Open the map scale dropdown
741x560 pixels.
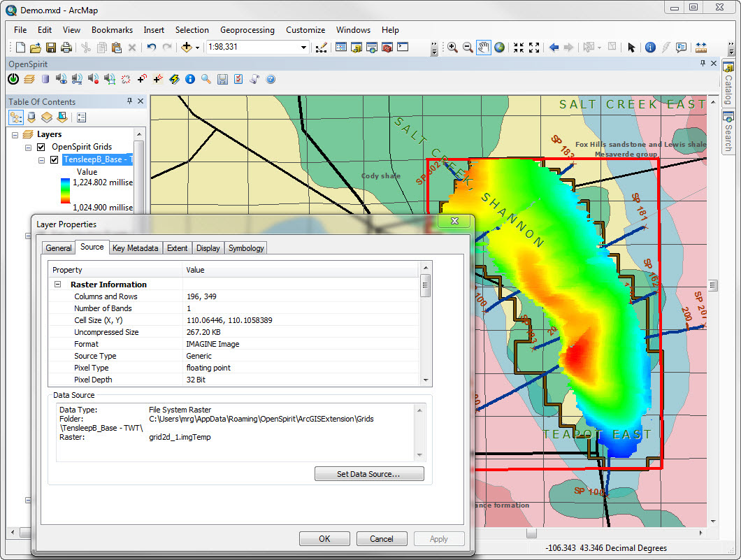(304, 48)
